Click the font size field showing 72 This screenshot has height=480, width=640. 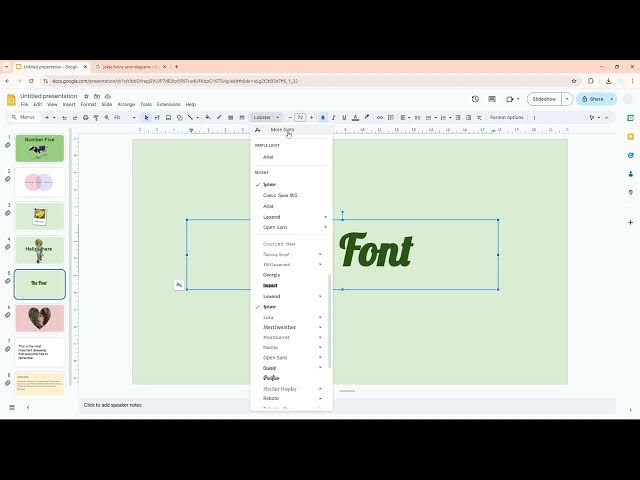click(x=300, y=118)
